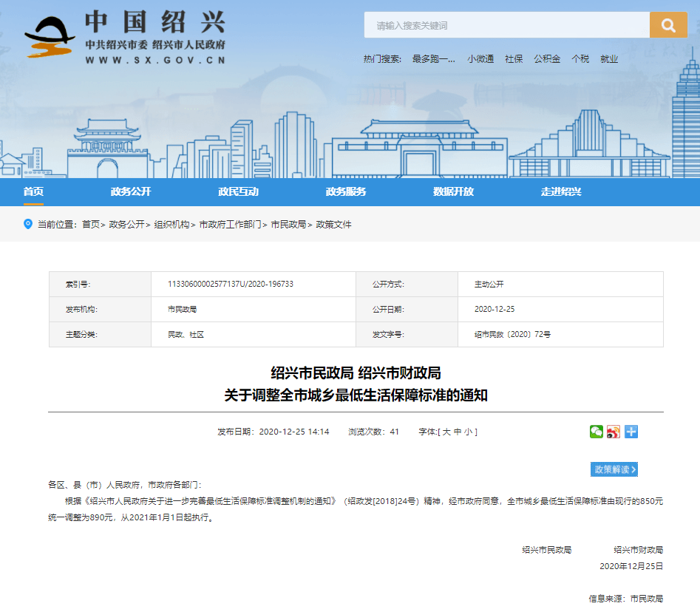This screenshot has width=700, height=609.
Task: Open the 首页 navigation tab
Action: [x=33, y=192]
